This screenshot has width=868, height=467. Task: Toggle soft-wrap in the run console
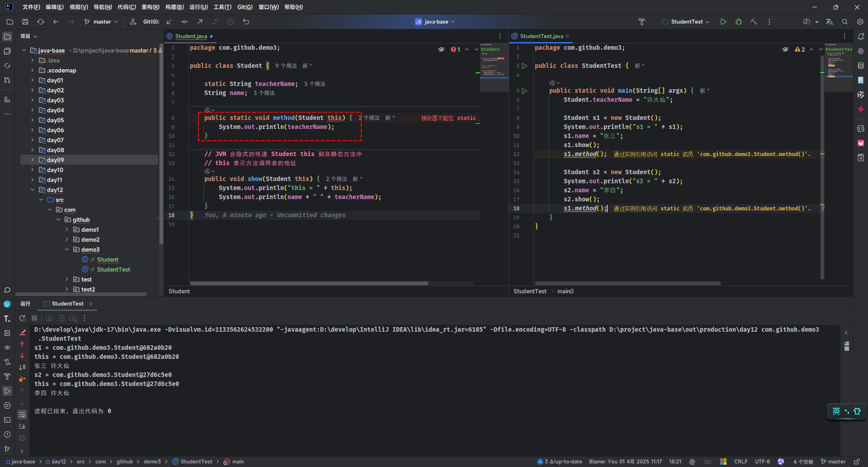click(x=22, y=415)
